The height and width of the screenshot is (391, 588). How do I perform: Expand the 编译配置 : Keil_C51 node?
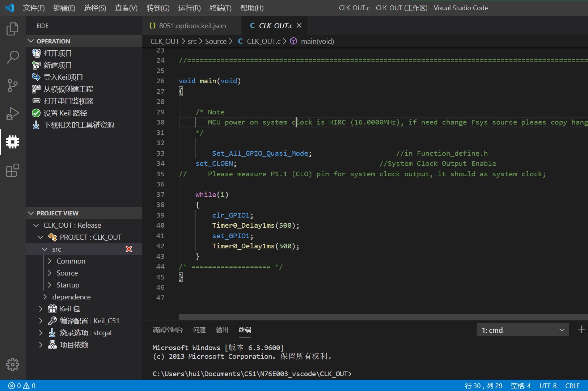(x=41, y=321)
